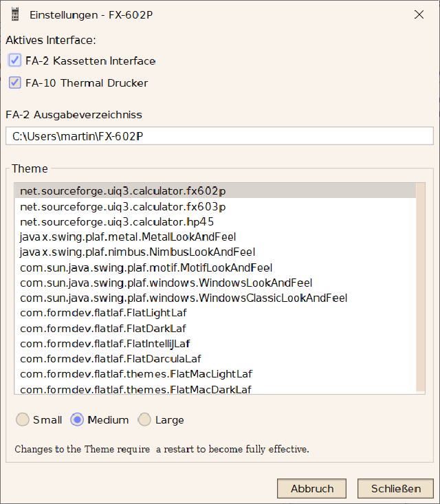Uncheck FA-2 Kassetten Interface checkbox
The width and height of the screenshot is (440, 504).
click(15, 60)
